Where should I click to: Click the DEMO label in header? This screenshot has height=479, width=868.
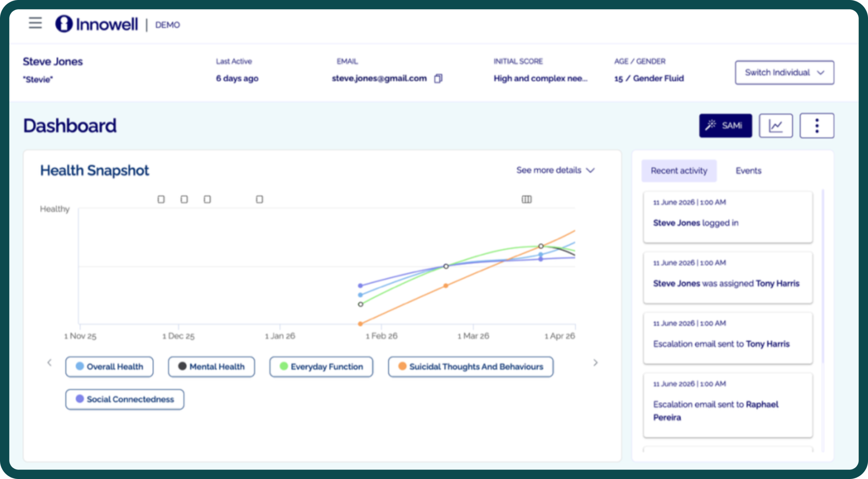pyautogui.click(x=167, y=25)
